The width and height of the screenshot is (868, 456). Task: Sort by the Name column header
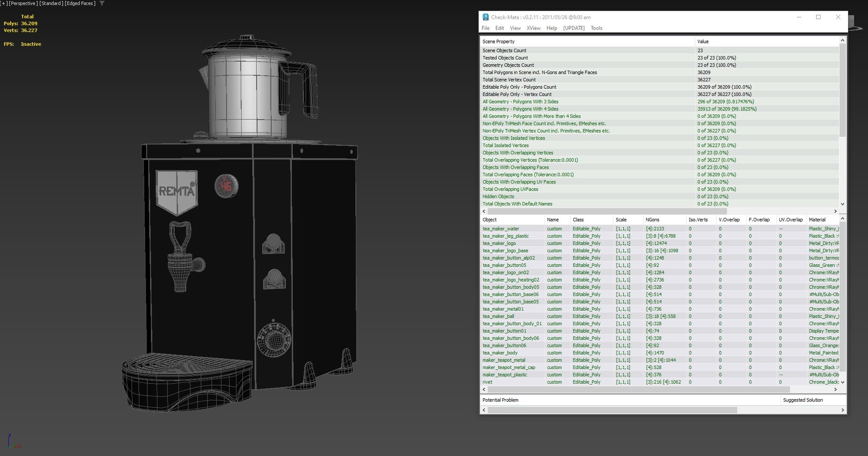[557, 220]
